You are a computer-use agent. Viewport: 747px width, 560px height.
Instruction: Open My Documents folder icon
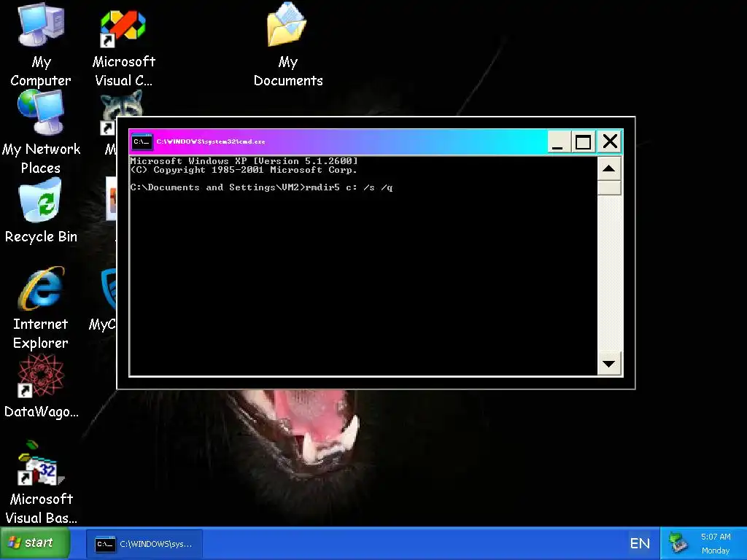[287, 45]
